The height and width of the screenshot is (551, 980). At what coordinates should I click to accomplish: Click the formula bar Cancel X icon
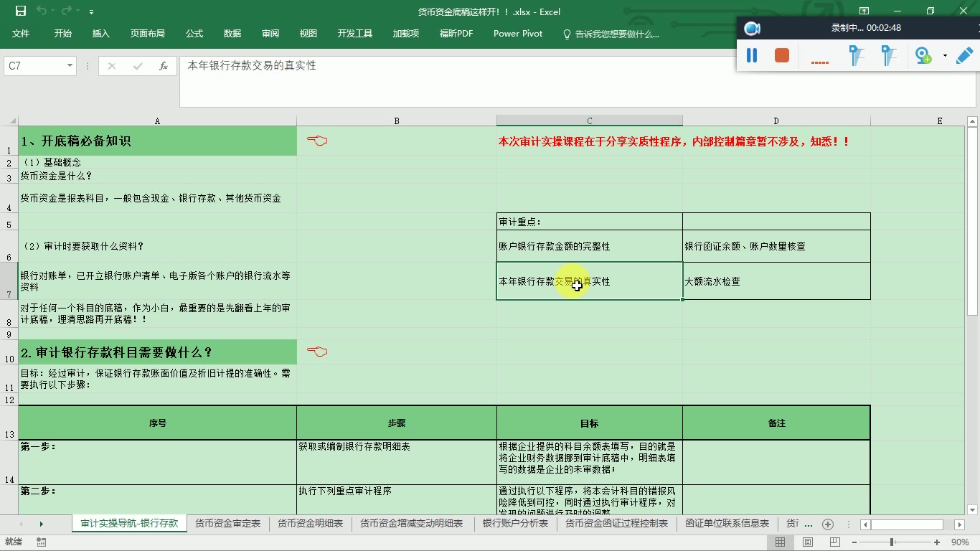point(111,66)
